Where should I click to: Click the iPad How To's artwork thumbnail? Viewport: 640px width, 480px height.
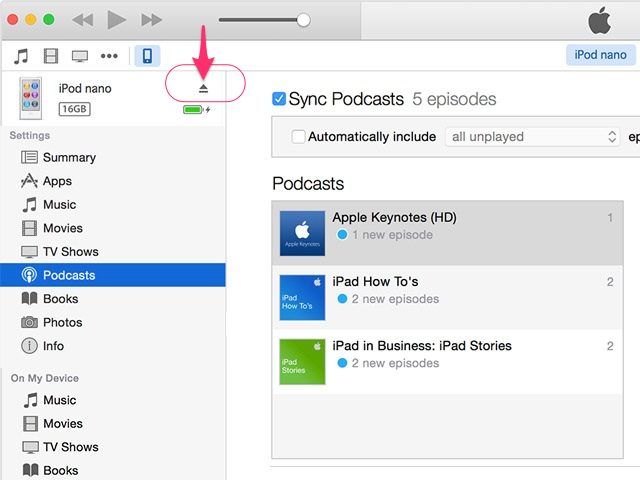302,298
